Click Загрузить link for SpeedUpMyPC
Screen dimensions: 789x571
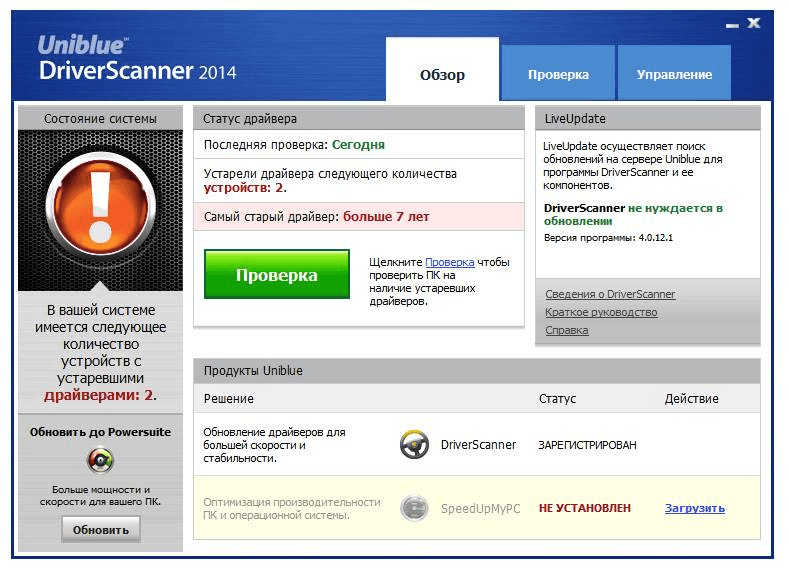695,508
